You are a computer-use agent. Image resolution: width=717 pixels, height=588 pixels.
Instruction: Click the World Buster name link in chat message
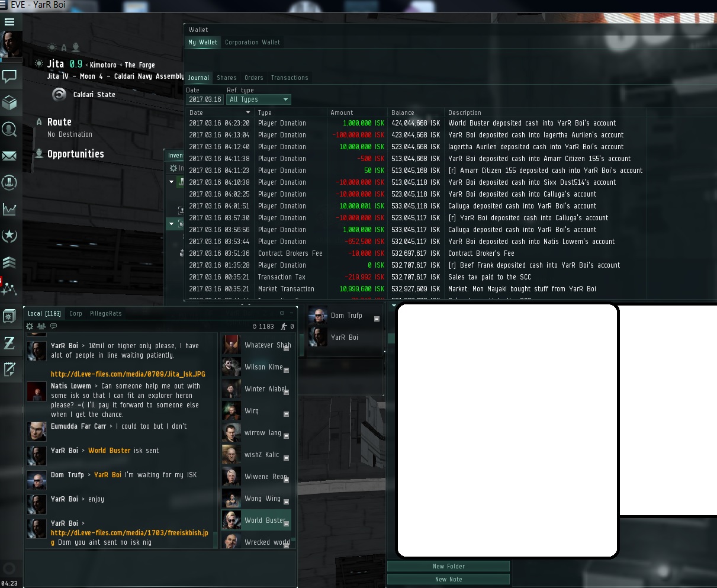point(110,451)
